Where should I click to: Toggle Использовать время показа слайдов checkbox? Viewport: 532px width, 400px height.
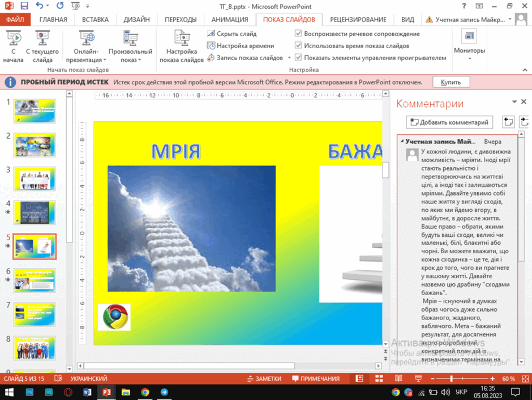point(298,45)
